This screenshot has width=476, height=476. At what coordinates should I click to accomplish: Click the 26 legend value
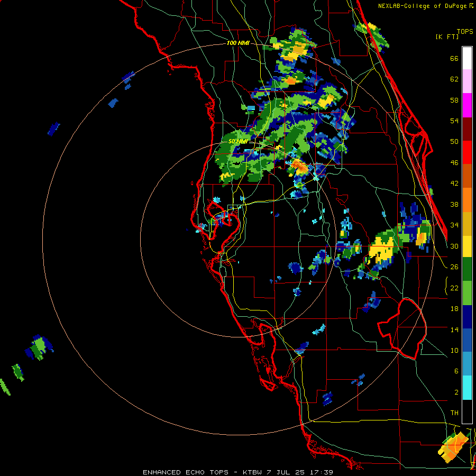click(454, 267)
